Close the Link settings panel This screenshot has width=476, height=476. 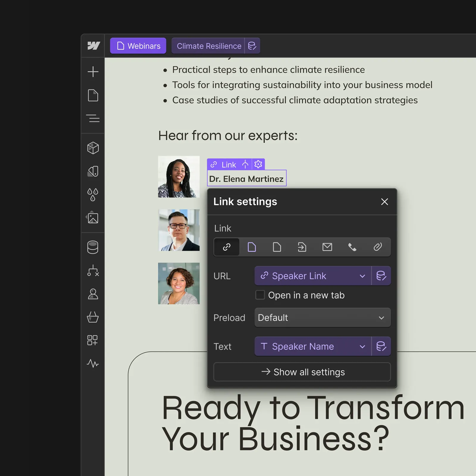384,202
